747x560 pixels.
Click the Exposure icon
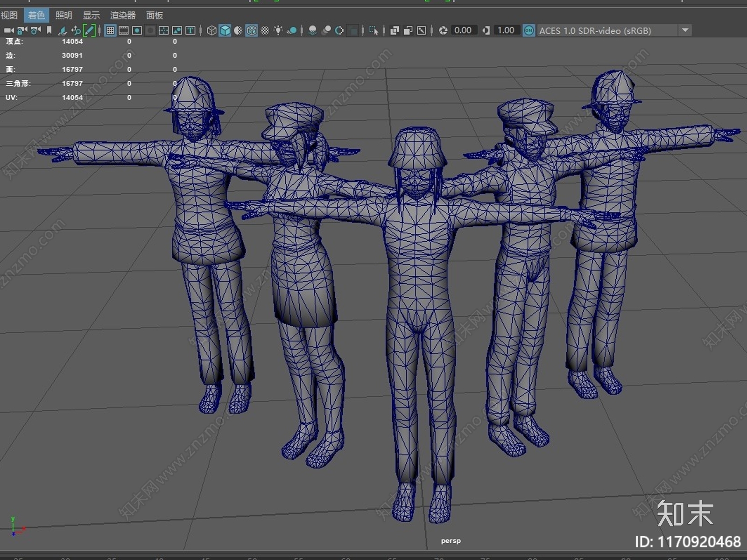(443, 30)
